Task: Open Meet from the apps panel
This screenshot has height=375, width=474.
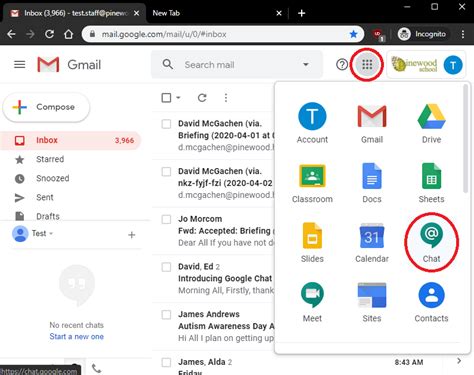Action: 312,302
